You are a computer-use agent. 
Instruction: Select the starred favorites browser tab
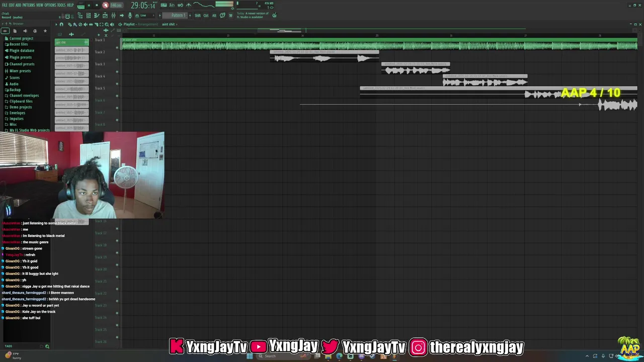[x=45, y=31]
